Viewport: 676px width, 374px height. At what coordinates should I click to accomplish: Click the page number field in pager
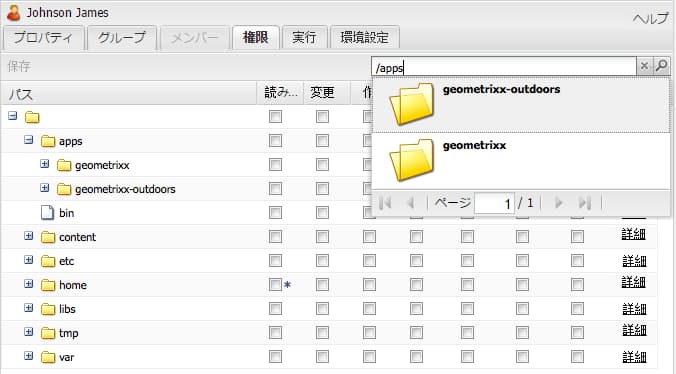(494, 203)
